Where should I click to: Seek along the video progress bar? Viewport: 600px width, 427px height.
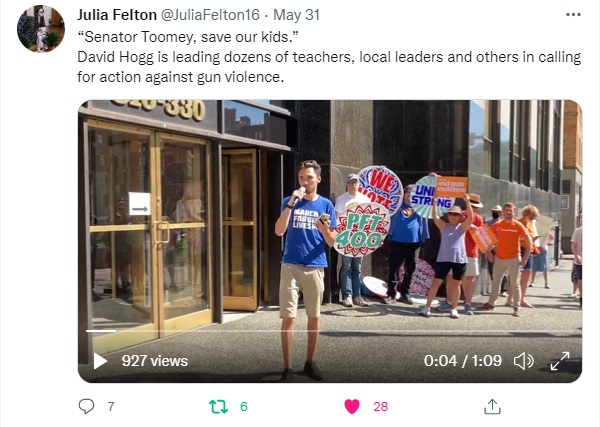pos(331,331)
